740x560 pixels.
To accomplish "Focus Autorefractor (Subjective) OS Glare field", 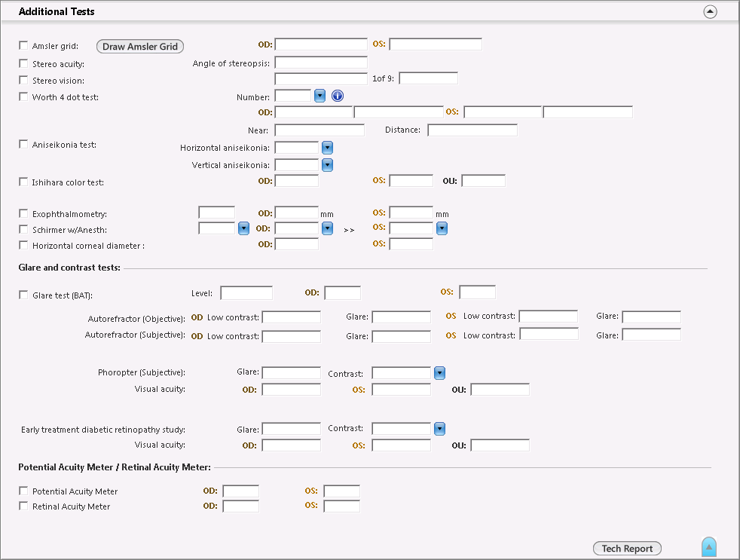I will tap(651, 335).
